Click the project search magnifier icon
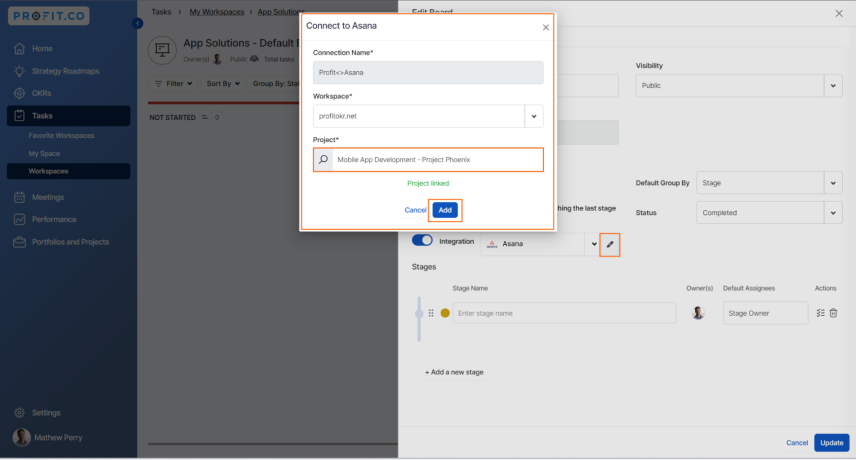This screenshot has height=460, width=856. click(323, 159)
